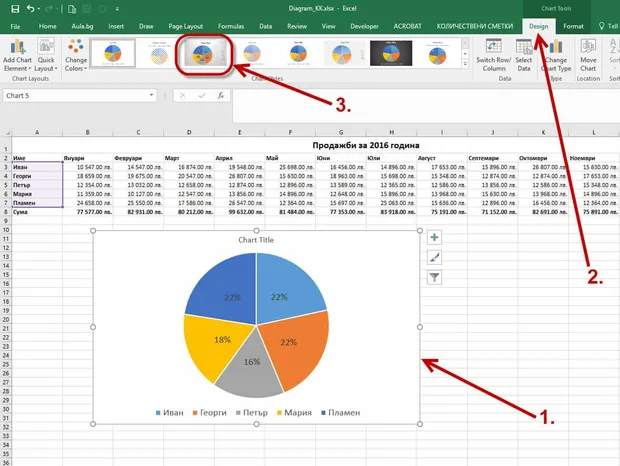Open the Page Layout tab
This screenshot has width=620, height=466.
click(x=185, y=26)
